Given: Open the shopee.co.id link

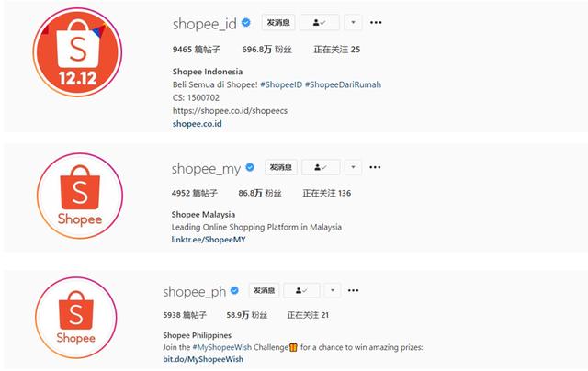Looking at the screenshot, I should [x=198, y=124].
